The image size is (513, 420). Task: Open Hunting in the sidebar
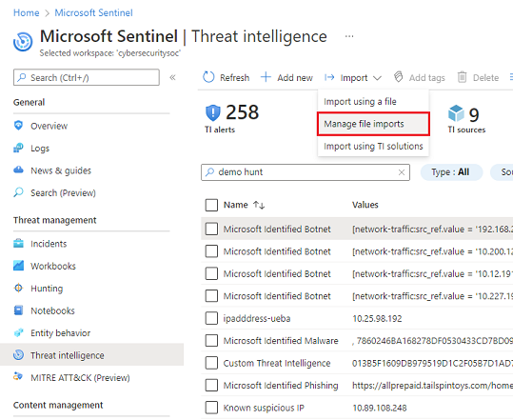coord(47,289)
